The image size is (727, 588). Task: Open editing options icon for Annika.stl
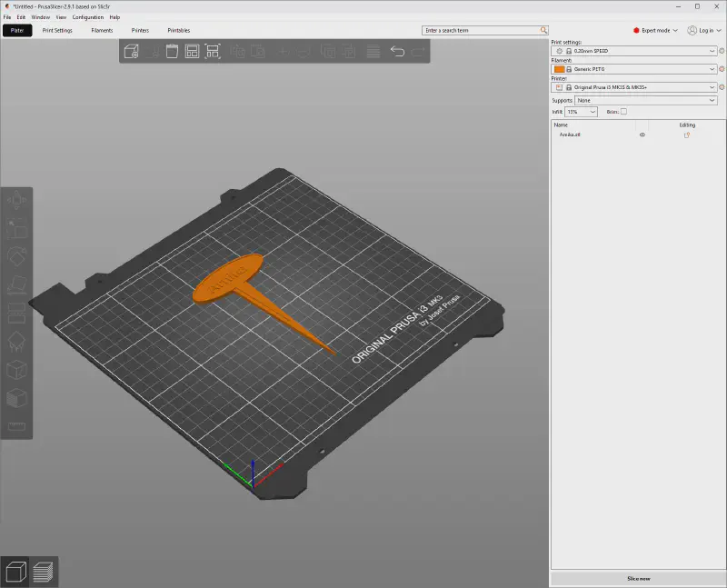tap(687, 135)
